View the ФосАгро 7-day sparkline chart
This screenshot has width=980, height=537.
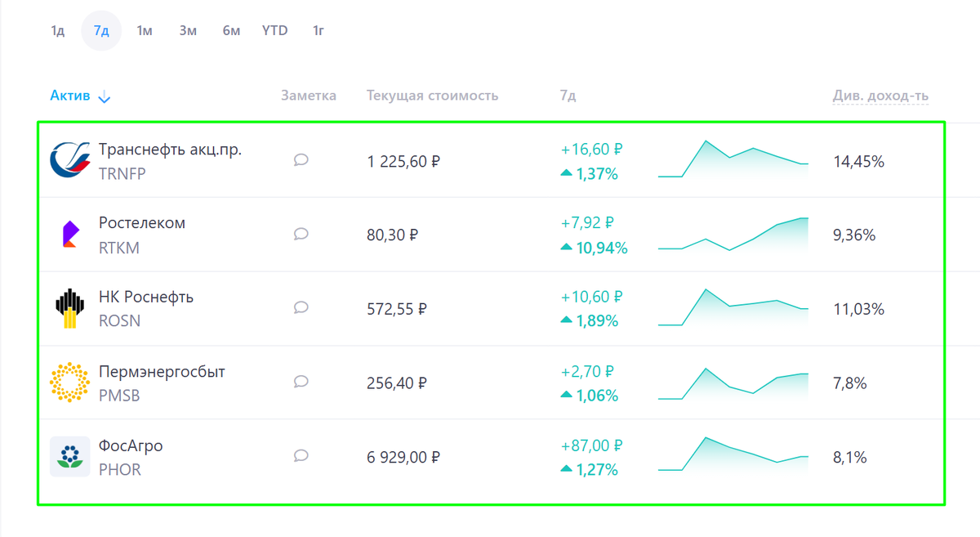tap(733, 454)
